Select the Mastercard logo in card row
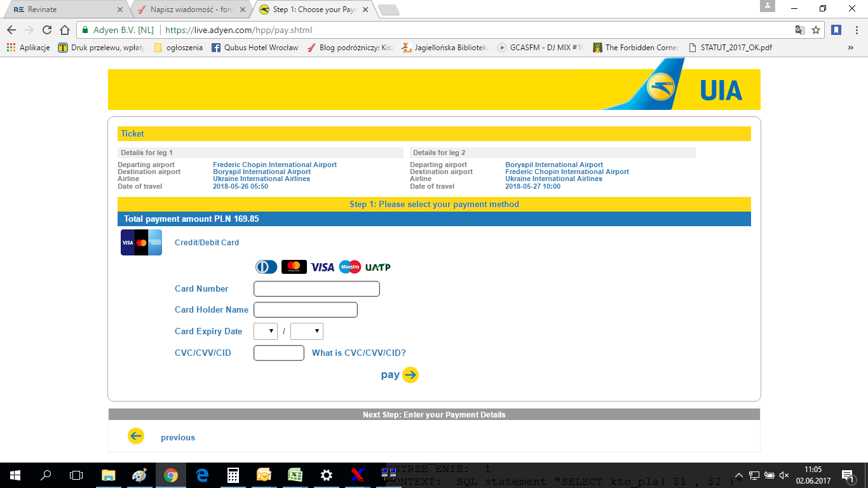The height and width of the screenshot is (488, 868). [x=294, y=267]
